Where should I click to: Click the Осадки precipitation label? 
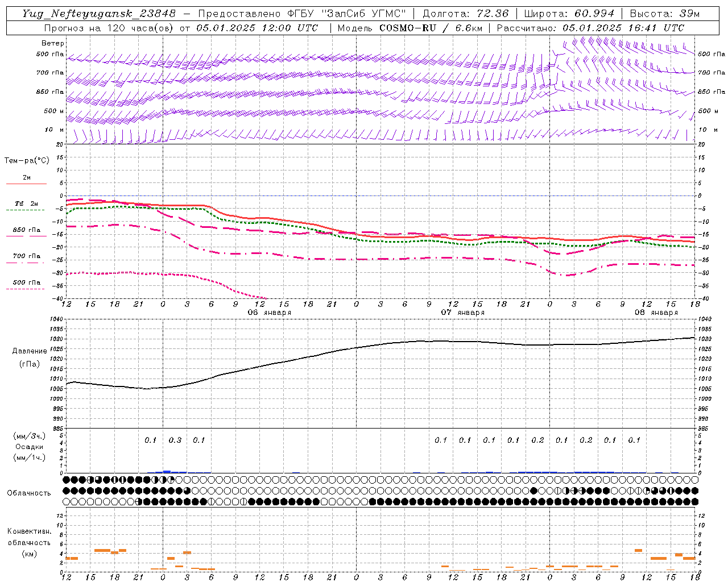point(29,447)
